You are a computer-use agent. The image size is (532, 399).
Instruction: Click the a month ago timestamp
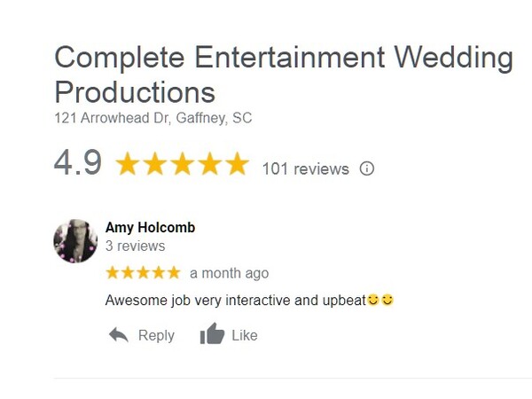pos(230,273)
